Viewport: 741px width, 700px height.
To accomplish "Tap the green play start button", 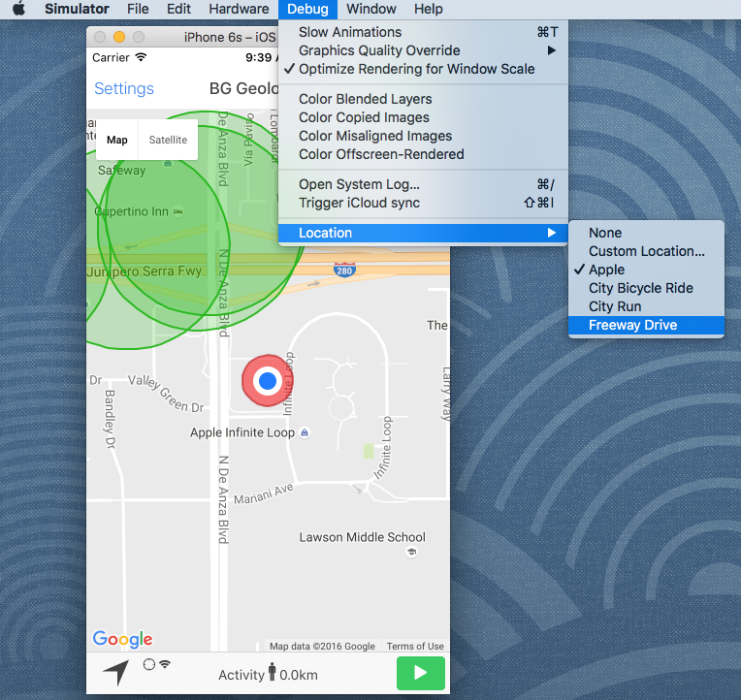I will [421, 673].
